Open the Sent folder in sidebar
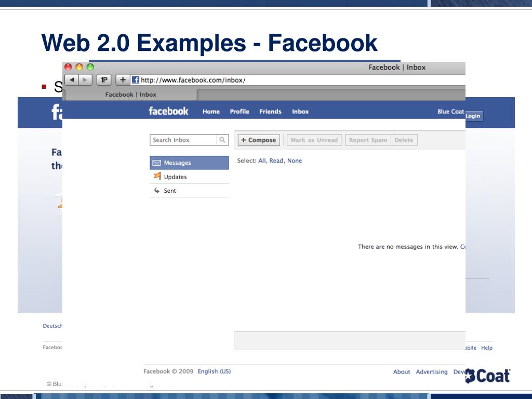 pyautogui.click(x=189, y=191)
